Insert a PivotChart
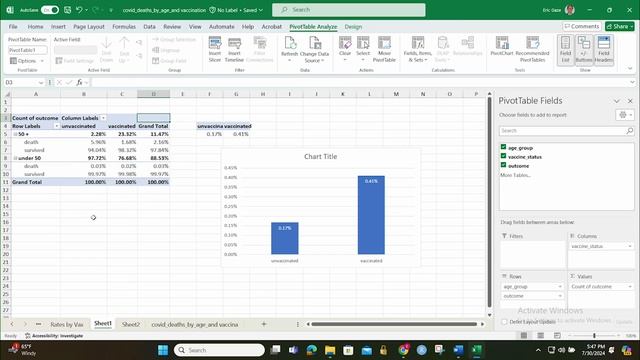Screen dimensions: 640x360 click(x=502, y=46)
